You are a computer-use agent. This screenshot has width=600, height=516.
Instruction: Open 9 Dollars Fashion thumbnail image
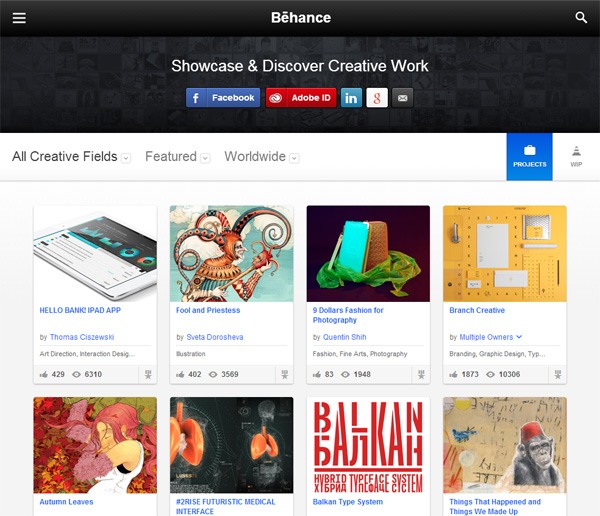(368, 254)
